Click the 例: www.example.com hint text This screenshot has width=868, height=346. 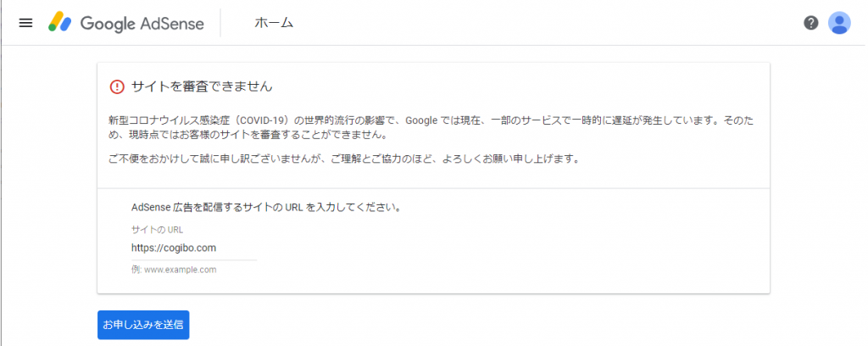(x=174, y=271)
